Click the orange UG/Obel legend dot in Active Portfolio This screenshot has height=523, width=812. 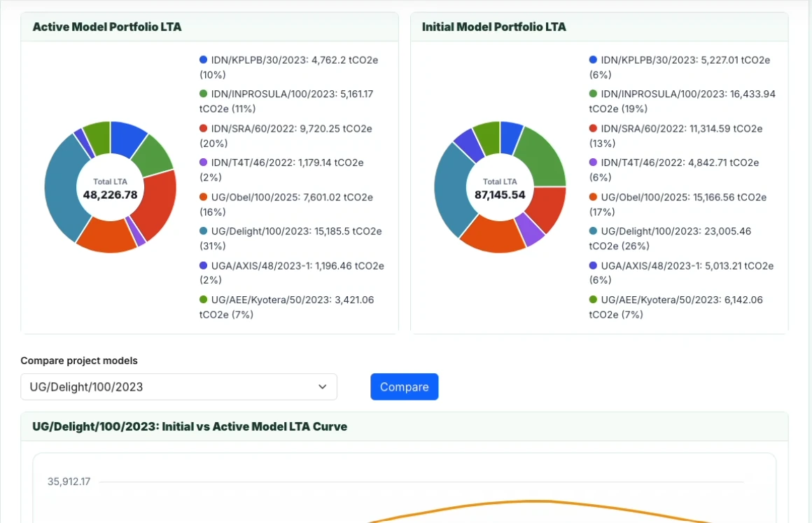click(x=204, y=197)
